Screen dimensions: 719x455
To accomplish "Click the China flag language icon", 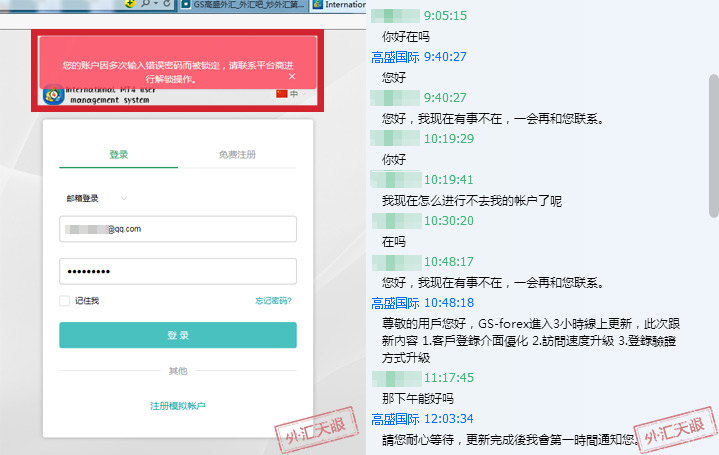I will pos(282,94).
